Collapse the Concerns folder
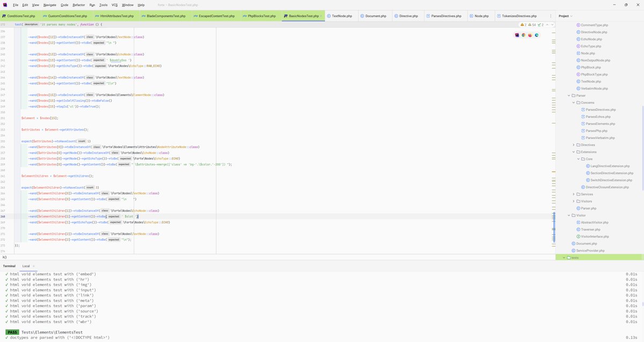The height and width of the screenshot is (342, 644). (x=573, y=103)
